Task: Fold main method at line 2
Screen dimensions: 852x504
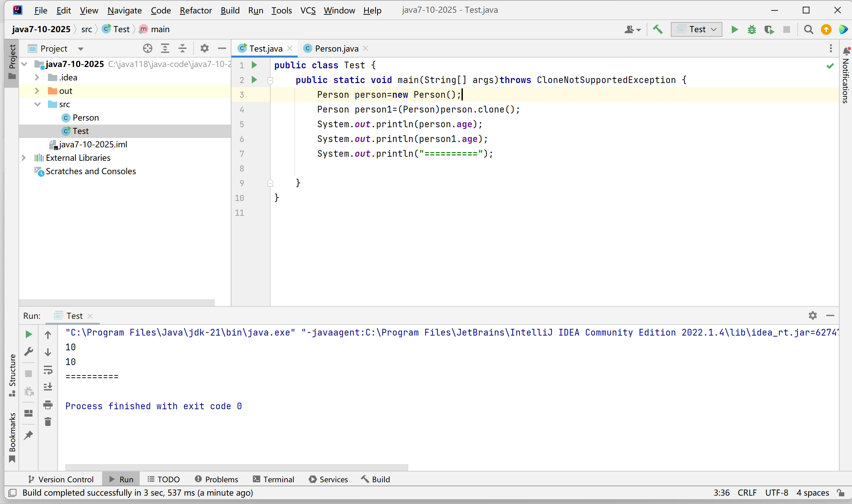Action: [x=270, y=80]
